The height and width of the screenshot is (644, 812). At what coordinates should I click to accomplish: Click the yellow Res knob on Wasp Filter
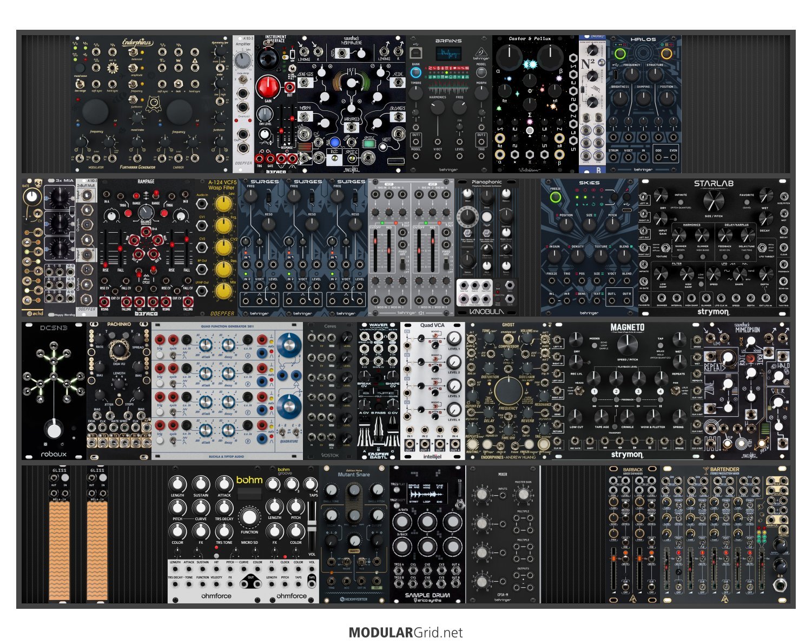tap(223, 269)
